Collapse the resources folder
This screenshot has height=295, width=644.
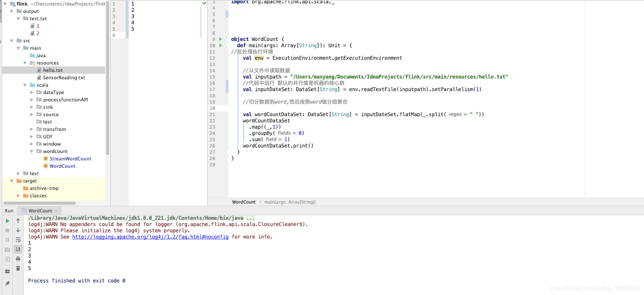pos(25,63)
